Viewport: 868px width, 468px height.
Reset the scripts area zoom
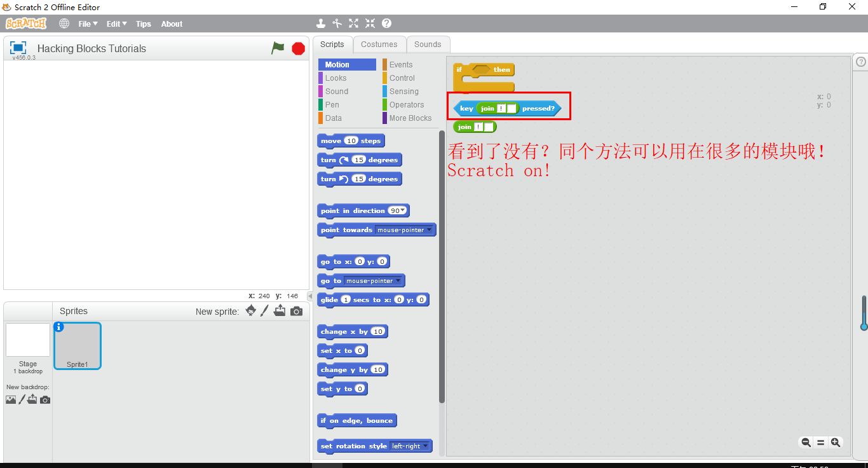[820, 443]
